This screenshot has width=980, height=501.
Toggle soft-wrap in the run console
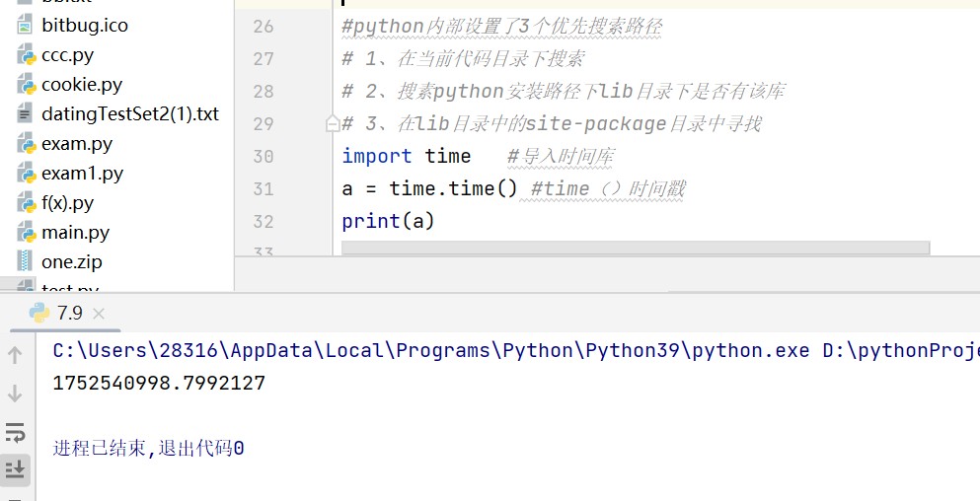click(x=15, y=432)
